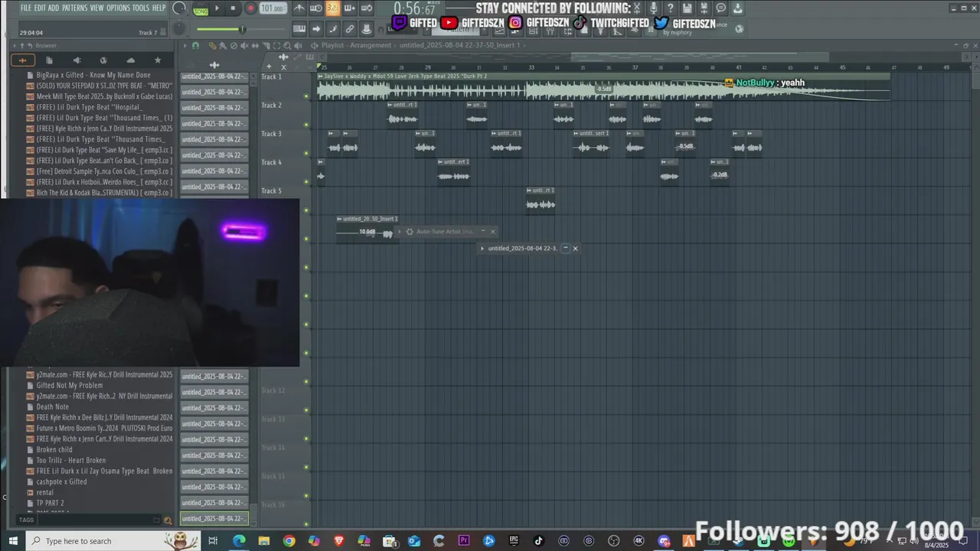
Task: Click the Play button in transport
Action: (217, 8)
